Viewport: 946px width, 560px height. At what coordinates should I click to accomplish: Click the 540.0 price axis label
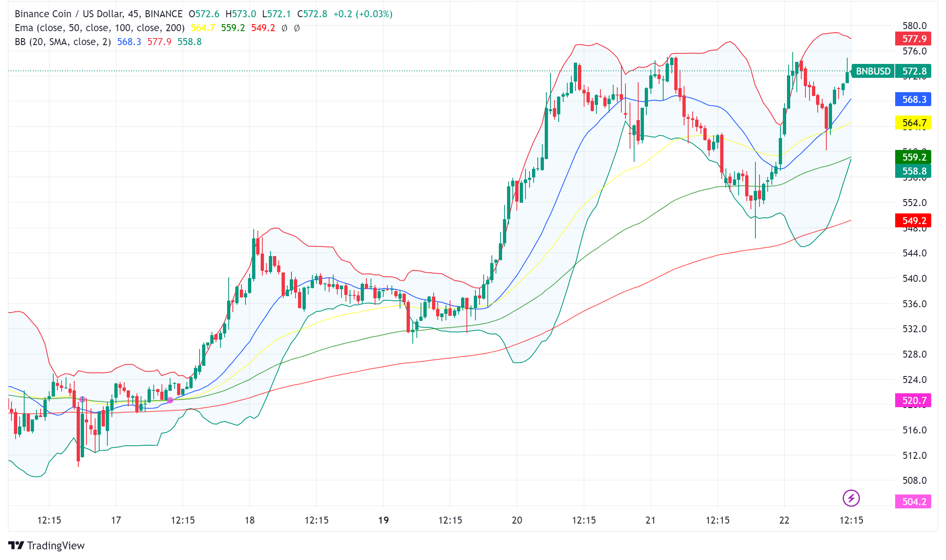tap(914, 279)
